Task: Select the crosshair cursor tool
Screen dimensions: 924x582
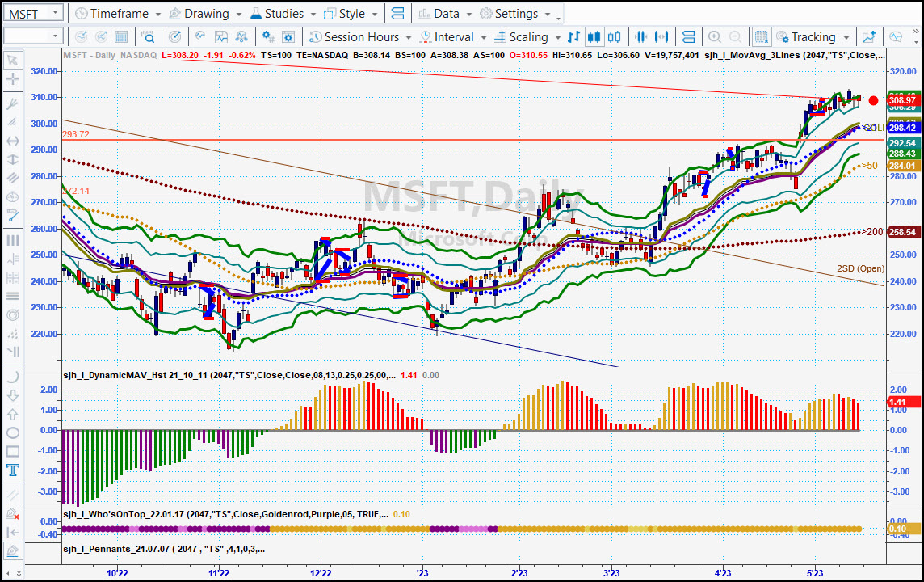Action: tap(12, 79)
